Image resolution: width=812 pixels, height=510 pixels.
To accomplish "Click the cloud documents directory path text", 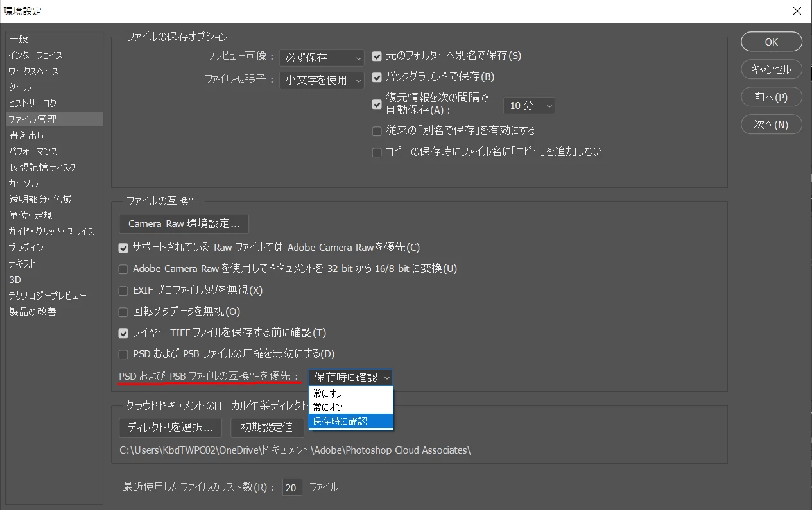I will [x=295, y=450].
